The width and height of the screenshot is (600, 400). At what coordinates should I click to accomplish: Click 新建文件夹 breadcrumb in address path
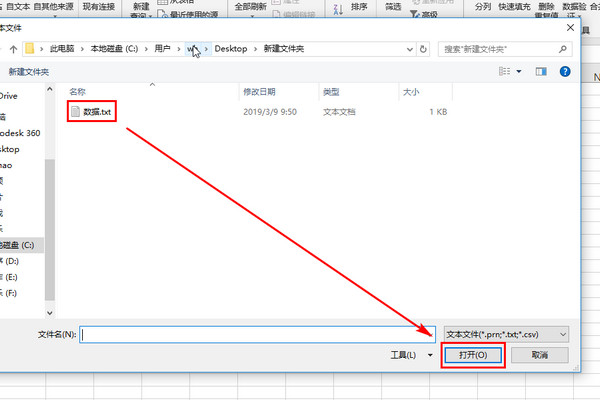[284, 49]
